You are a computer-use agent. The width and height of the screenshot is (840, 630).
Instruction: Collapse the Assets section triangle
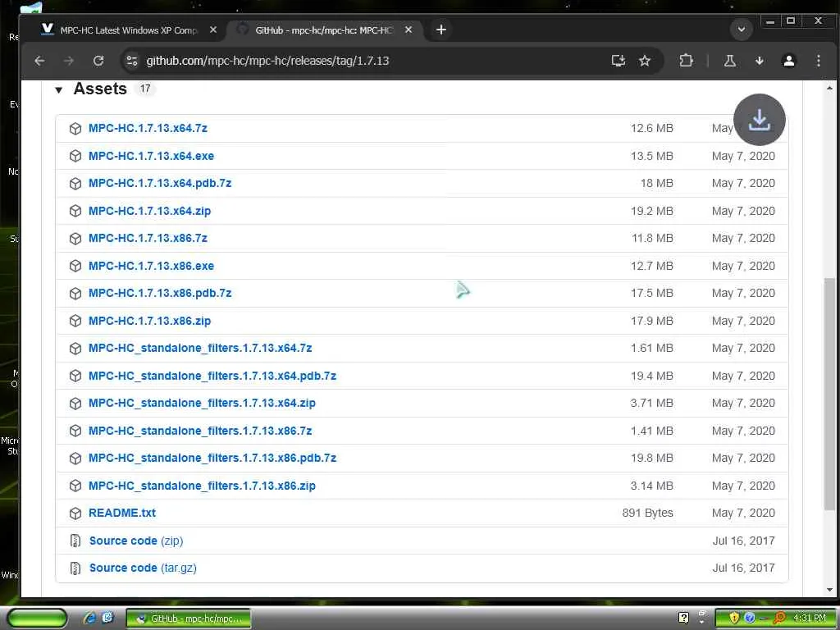click(x=58, y=90)
